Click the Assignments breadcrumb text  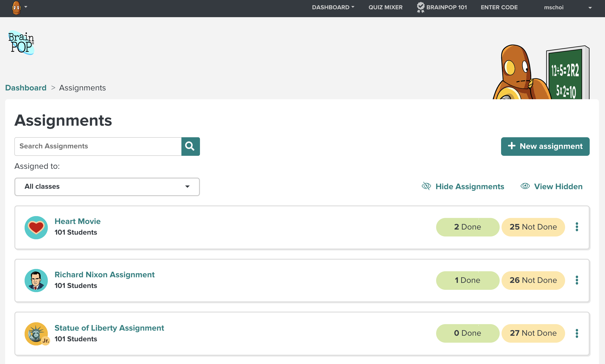pyautogui.click(x=82, y=88)
